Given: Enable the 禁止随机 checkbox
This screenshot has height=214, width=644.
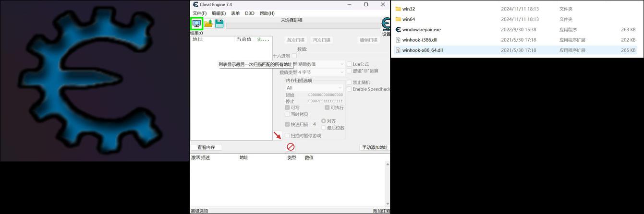Looking at the screenshot, I should pos(349,82).
